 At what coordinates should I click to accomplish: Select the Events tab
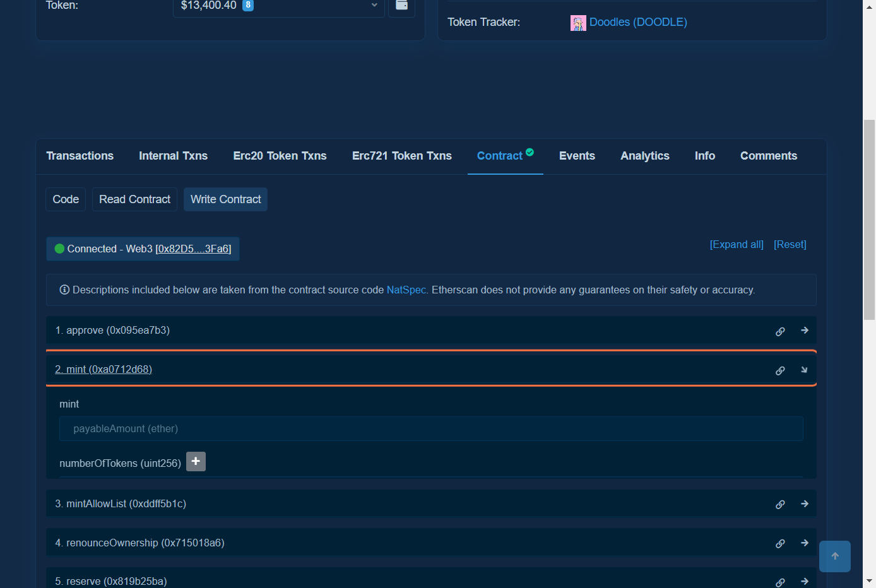[577, 156]
